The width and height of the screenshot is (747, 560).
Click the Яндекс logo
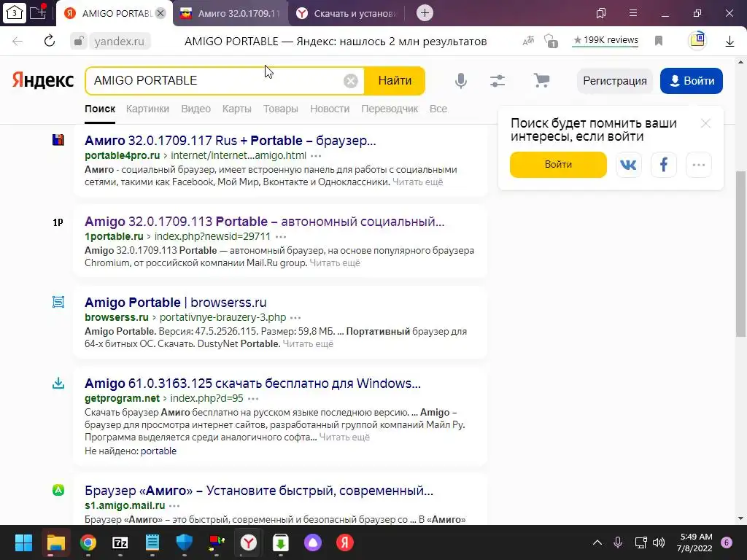[43, 80]
